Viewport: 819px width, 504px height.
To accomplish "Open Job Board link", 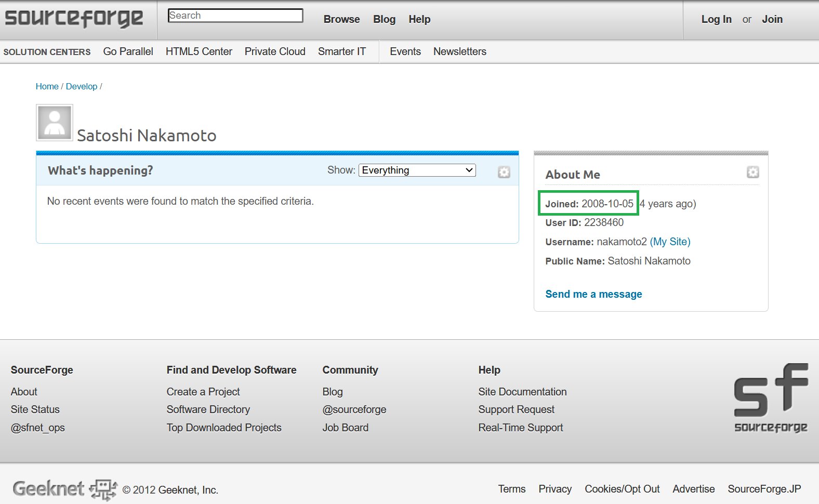I will click(345, 428).
